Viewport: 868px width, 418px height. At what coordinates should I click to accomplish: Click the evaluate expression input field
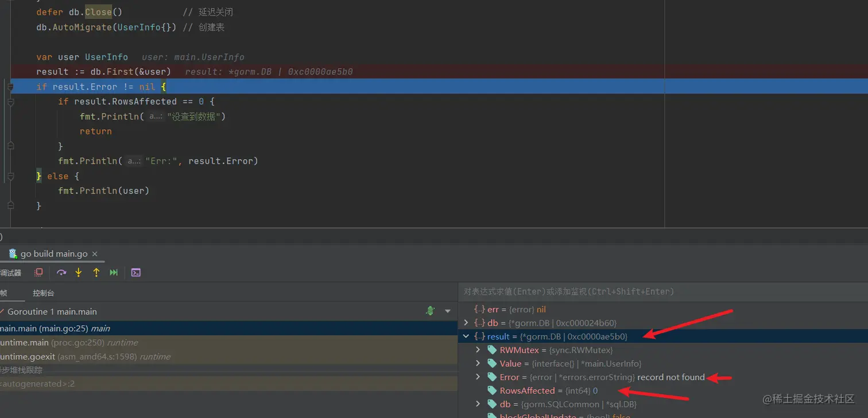point(663,292)
